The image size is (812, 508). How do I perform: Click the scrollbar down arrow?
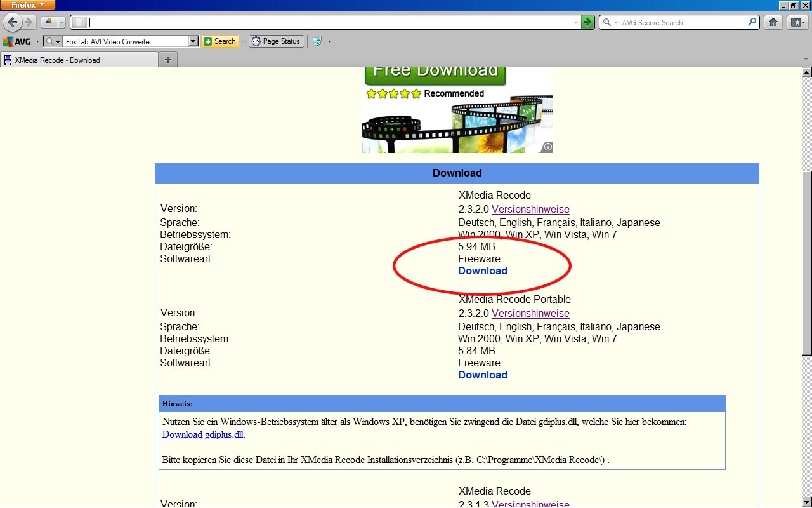tap(807, 502)
